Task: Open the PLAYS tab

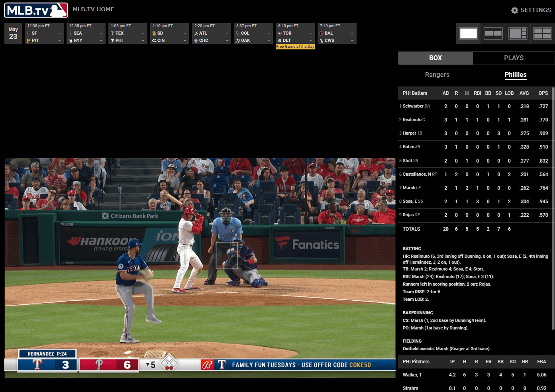Action: pyautogui.click(x=514, y=58)
